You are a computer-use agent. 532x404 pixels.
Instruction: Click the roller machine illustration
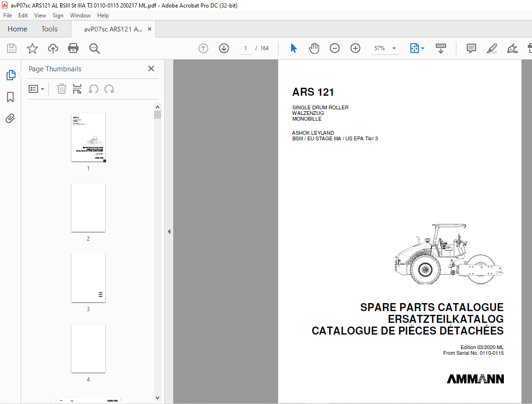448,254
